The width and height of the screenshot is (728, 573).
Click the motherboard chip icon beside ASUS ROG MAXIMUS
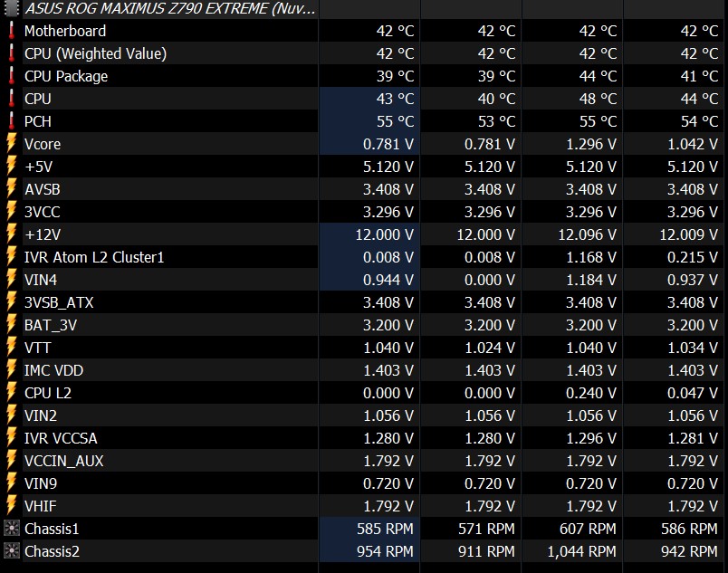tap(12, 8)
